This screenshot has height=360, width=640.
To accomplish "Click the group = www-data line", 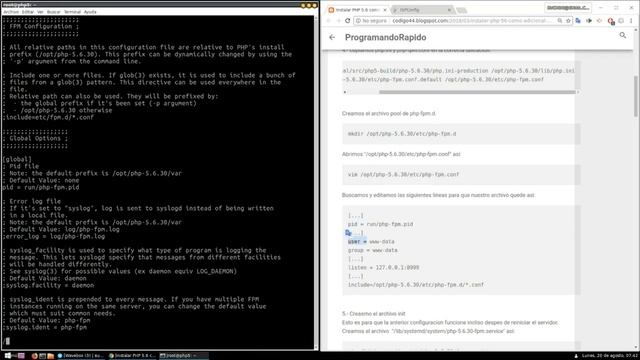I will [x=373, y=250].
